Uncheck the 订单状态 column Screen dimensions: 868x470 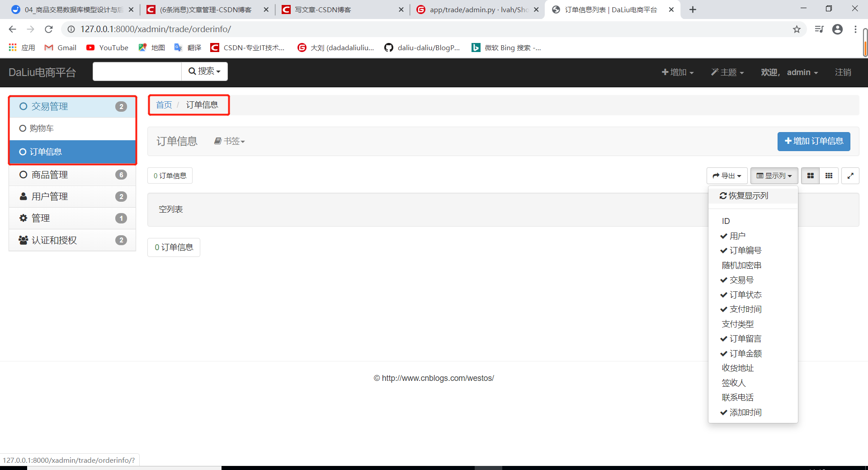pyautogui.click(x=753, y=295)
